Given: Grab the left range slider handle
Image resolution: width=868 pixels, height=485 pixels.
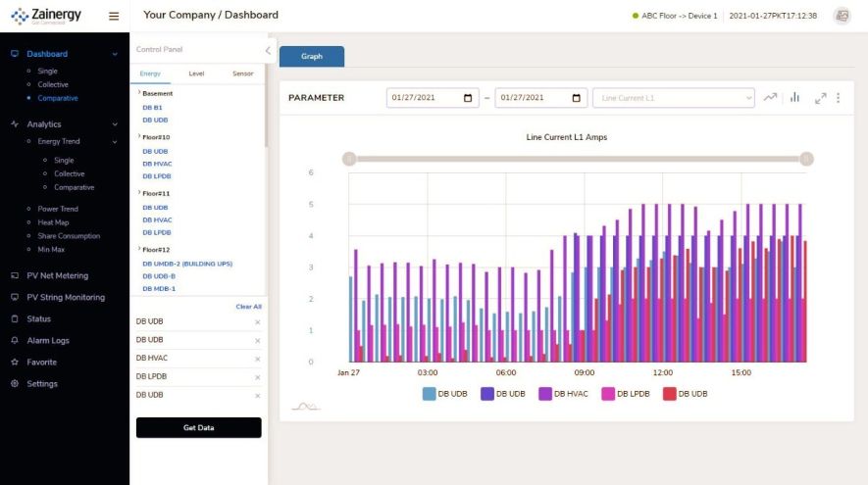Looking at the screenshot, I should (349, 159).
